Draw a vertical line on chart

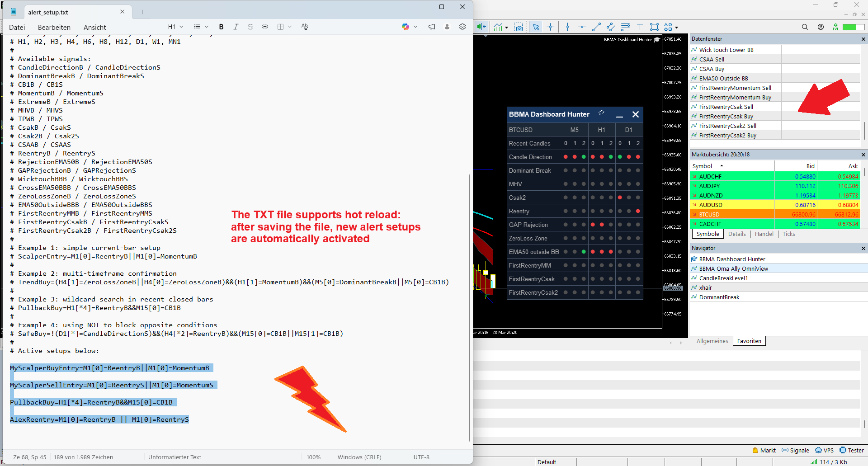[x=567, y=27]
